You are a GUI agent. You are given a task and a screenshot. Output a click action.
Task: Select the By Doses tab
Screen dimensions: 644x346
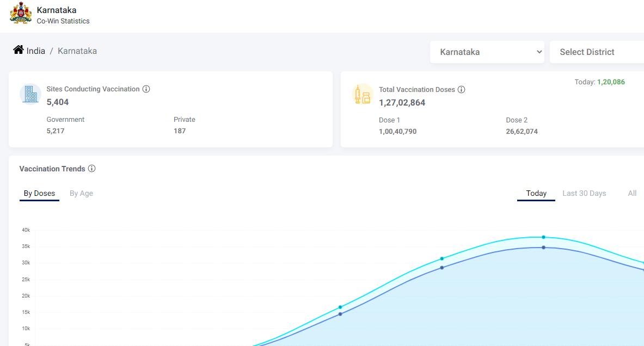(x=39, y=193)
